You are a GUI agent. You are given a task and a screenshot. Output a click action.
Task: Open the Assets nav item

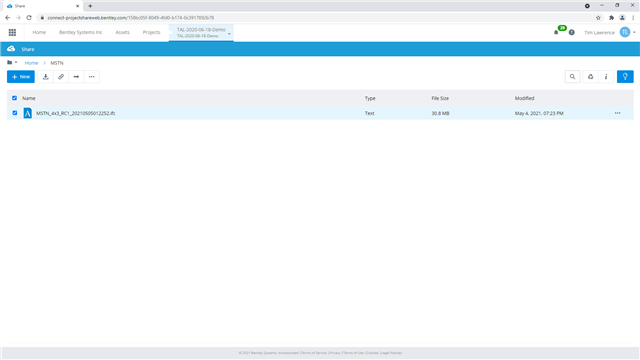click(122, 32)
